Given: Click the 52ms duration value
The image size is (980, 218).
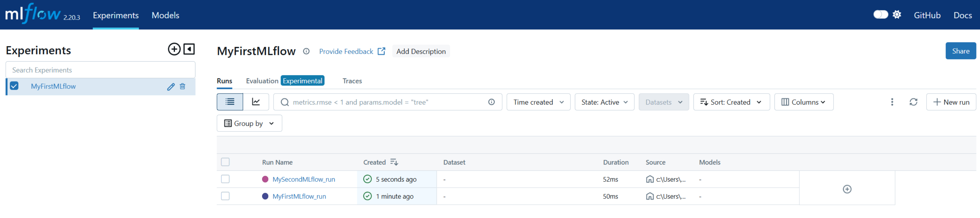Looking at the screenshot, I should pos(610,179).
